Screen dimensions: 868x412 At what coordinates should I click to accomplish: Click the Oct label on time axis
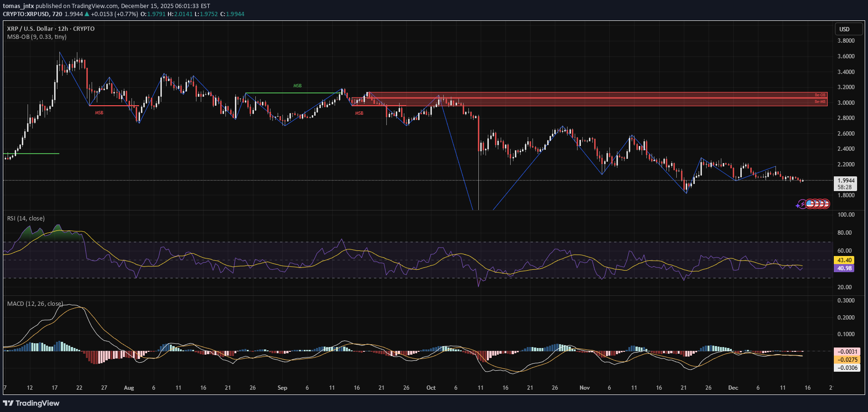[x=431, y=388]
